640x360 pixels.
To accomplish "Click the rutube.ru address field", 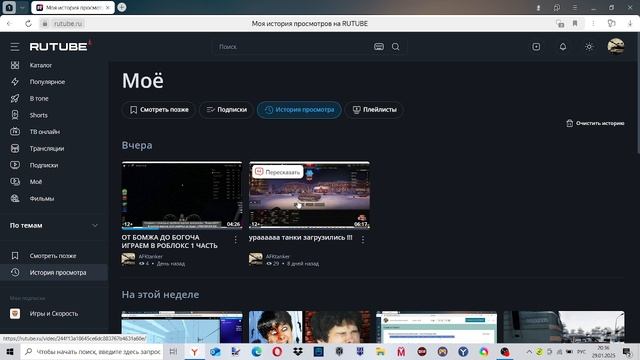I will 68,24.
